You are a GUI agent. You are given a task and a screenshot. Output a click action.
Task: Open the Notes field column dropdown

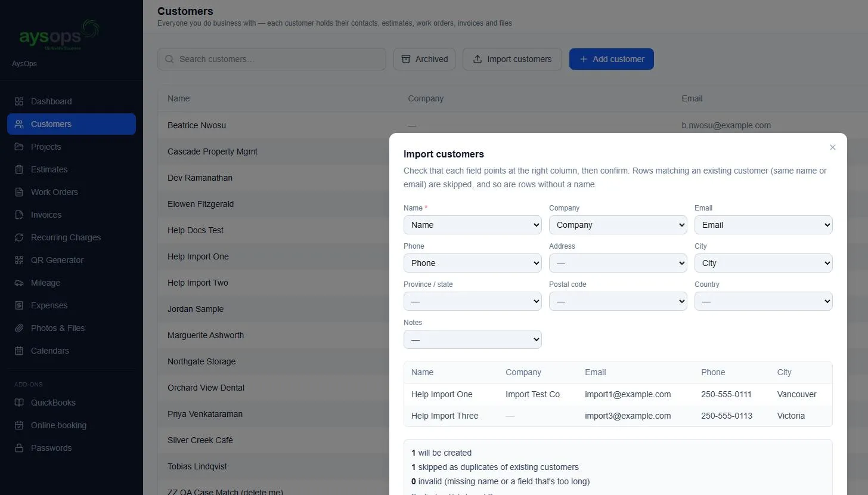click(473, 339)
